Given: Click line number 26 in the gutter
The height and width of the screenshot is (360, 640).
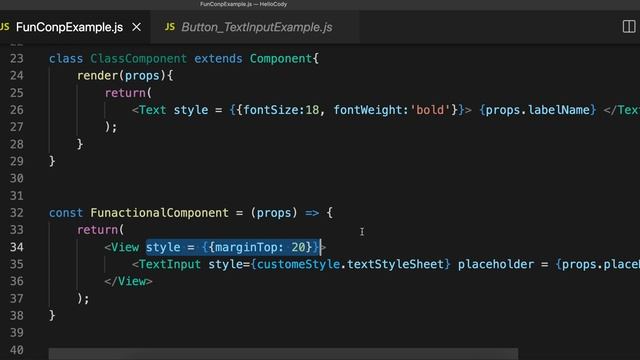Looking at the screenshot, I should 16,110.
